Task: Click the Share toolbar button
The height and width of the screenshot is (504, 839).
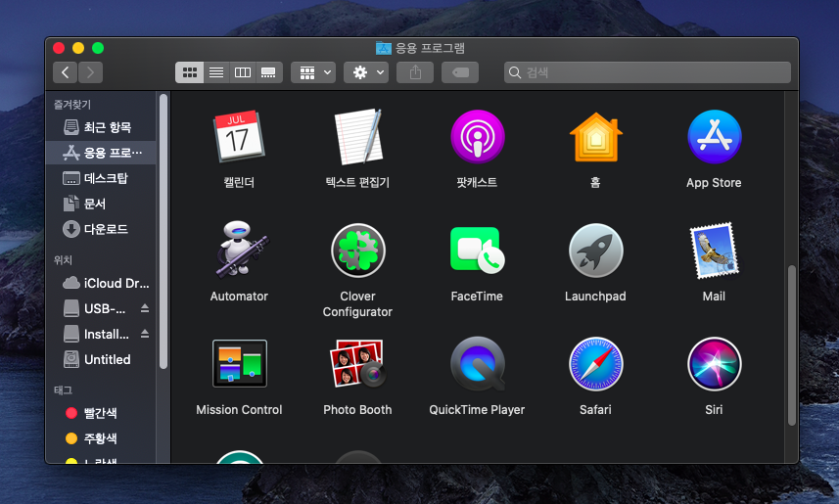Action: coord(415,72)
